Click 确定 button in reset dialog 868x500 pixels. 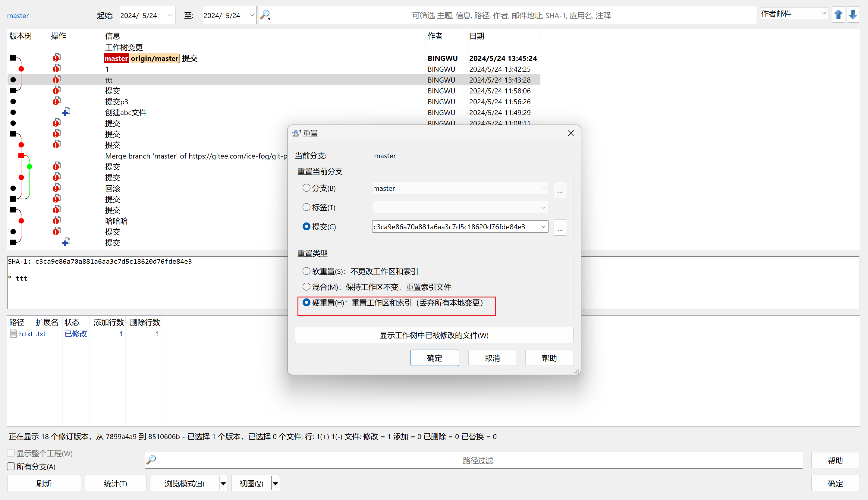click(434, 358)
